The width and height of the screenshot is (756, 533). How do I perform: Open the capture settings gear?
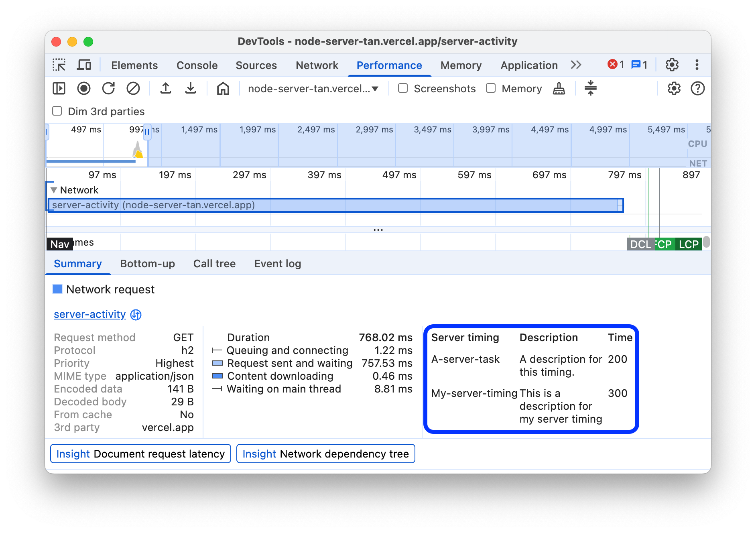673,89
